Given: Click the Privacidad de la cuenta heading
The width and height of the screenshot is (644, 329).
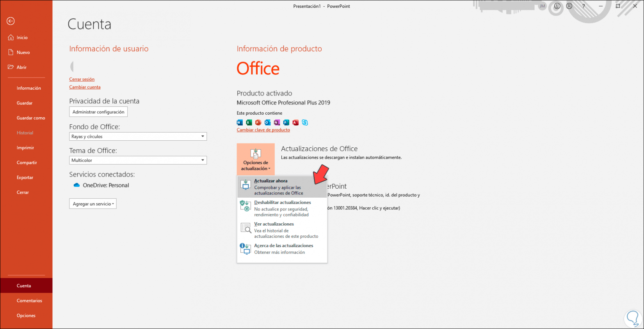Looking at the screenshot, I should tap(104, 101).
